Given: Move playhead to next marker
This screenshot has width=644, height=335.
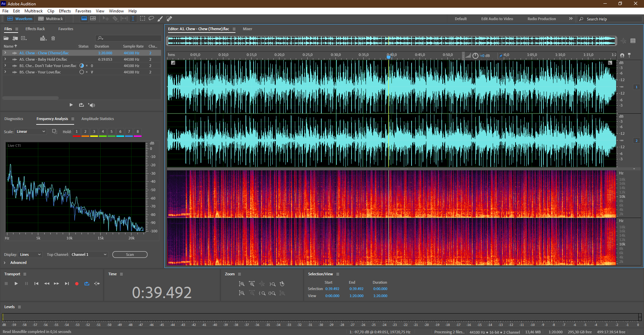Looking at the screenshot, I should click(67, 284).
